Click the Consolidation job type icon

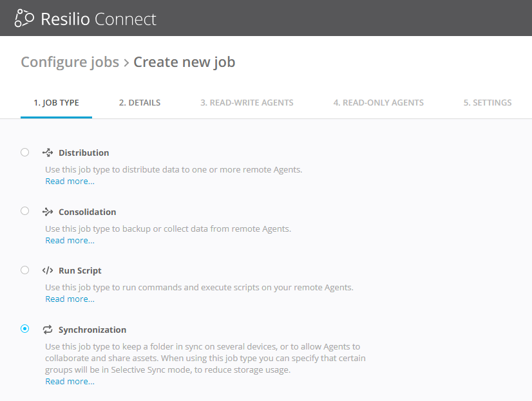tap(48, 212)
